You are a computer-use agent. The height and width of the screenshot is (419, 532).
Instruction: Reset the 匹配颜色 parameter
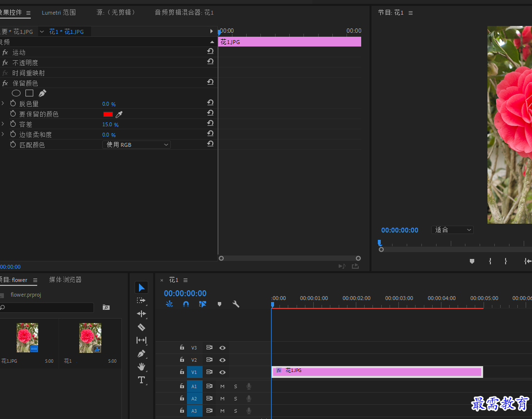pos(210,143)
